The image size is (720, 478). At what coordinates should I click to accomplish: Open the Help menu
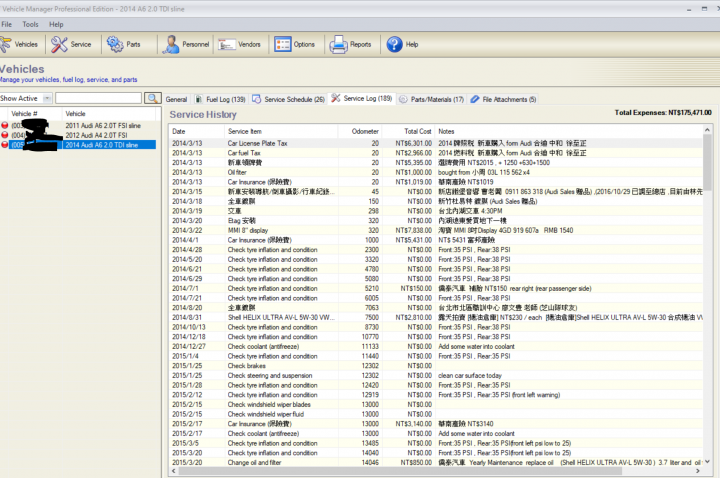tap(56, 24)
